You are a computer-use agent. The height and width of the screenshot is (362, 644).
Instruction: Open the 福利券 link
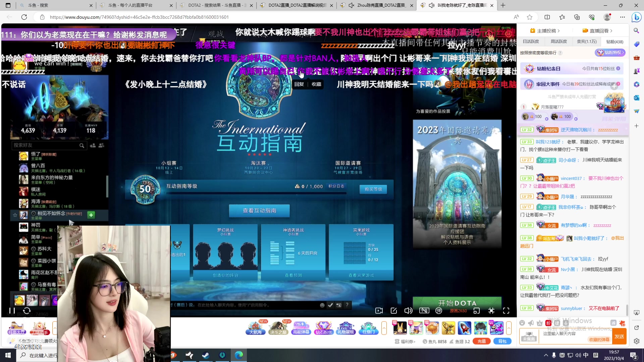[x=406, y=342]
